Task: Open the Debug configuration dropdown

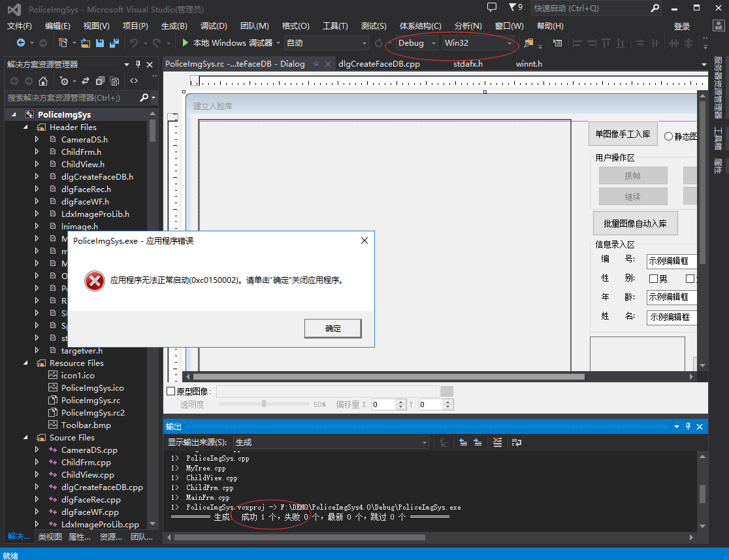Action: coord(417,42)
